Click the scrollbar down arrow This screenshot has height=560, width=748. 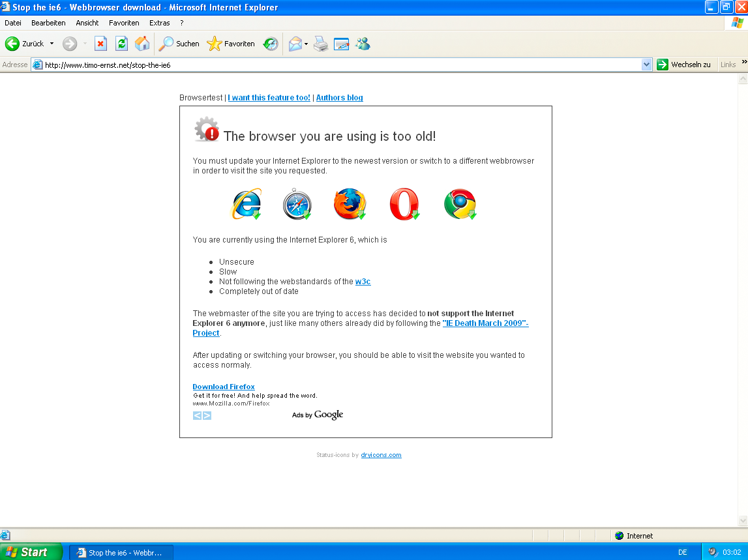[x=743, y=520]
